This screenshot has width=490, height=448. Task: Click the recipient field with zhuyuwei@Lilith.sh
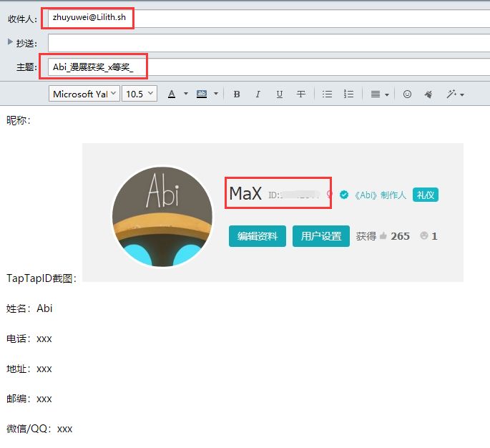(269, 19)
